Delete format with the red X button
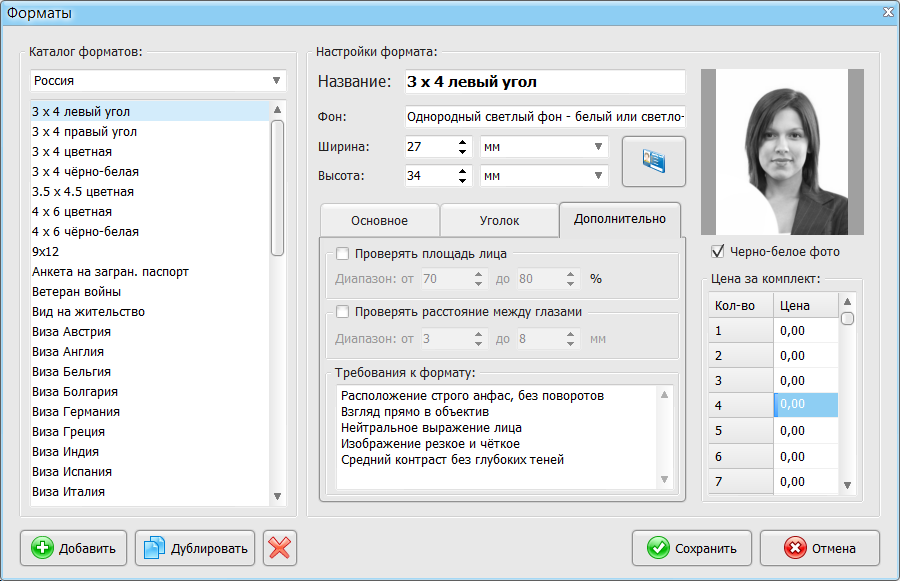 280,548
